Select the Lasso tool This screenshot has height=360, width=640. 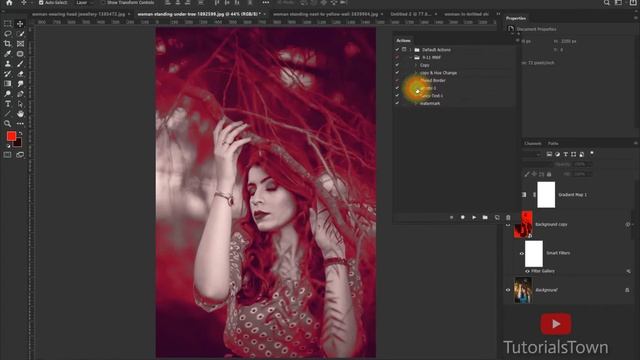click(x=7, y=34)
